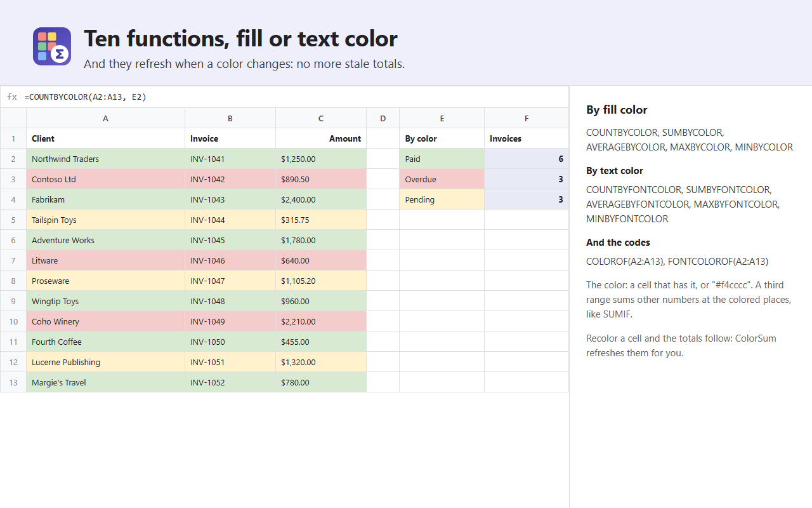Select the Tailspin Toys cell

pyautogui.click(x=105, y=220)
